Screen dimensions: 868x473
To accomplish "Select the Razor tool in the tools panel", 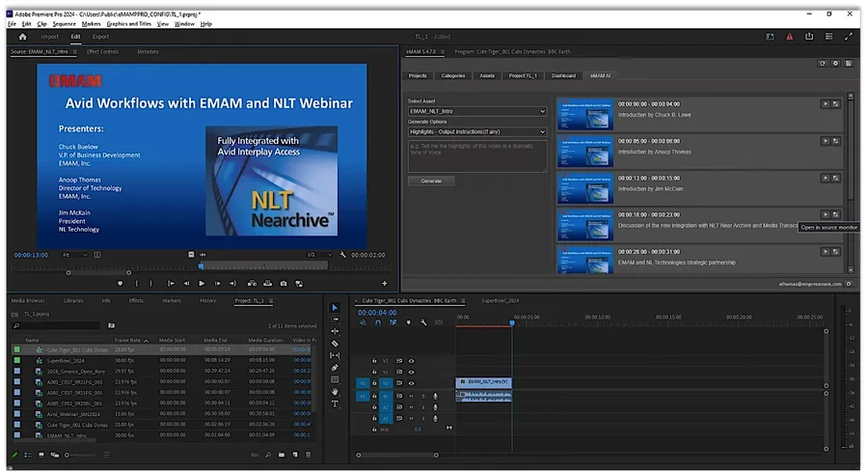I will pyautogui.click(x=335, y=344).
